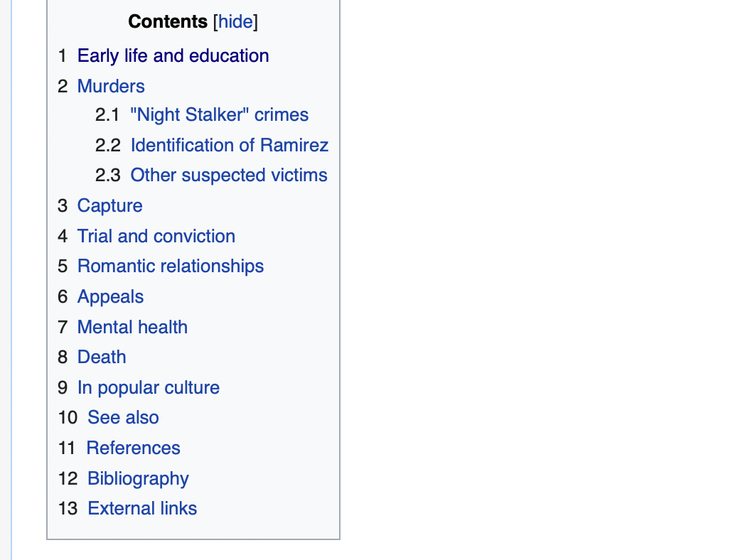Hide the Contents table via hide link

pos(235,22)
